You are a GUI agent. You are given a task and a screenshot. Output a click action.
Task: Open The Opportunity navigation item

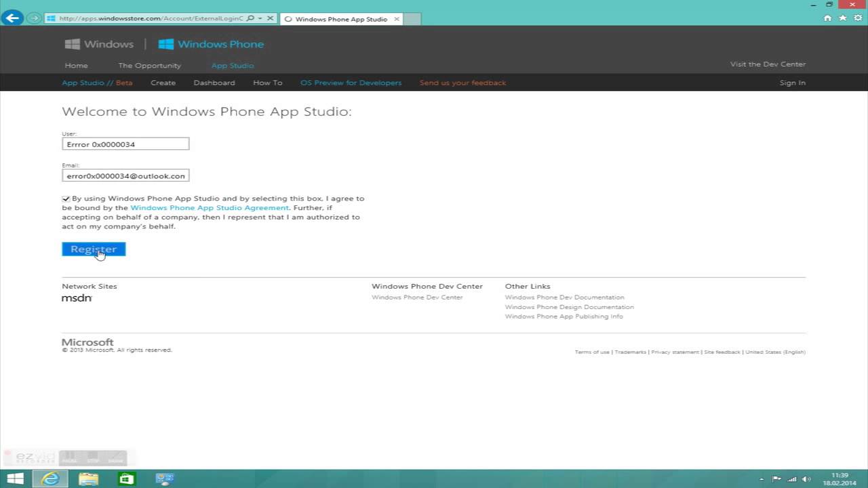click(x=149, y=66)
